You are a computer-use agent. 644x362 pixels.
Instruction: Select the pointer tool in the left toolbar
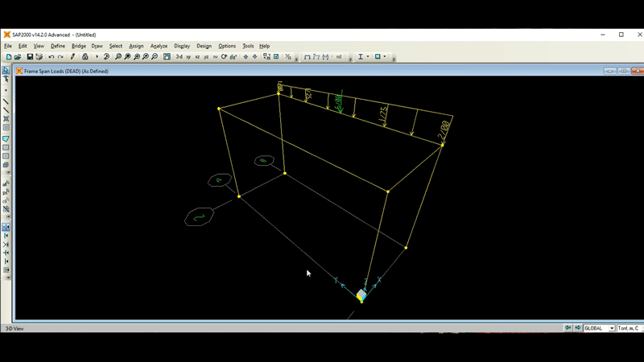point(6,71)
